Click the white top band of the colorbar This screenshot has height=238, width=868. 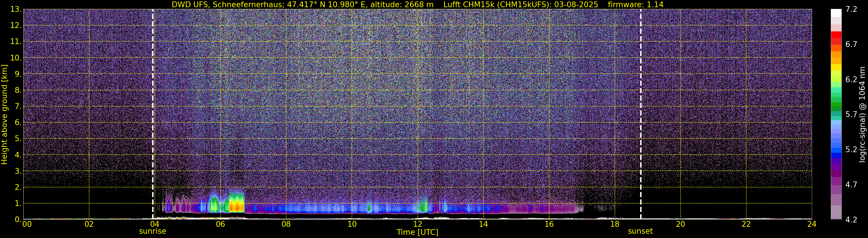tap(836, 13)
